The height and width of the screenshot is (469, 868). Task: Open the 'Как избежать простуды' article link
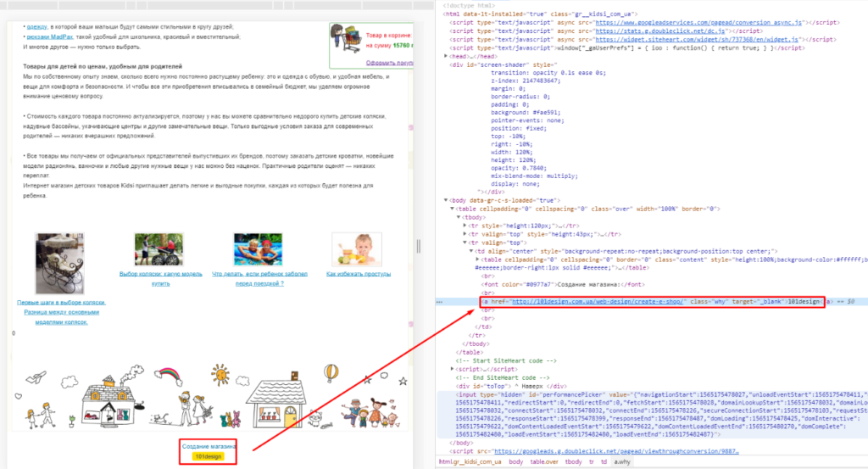point(356,274)
